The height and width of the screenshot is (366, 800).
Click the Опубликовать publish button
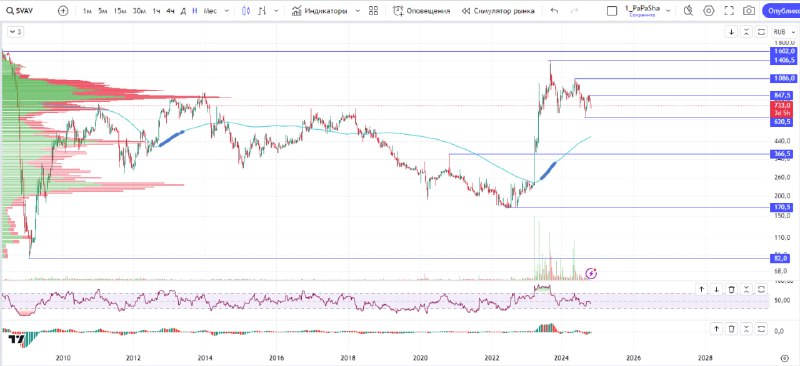click(781, 11)
